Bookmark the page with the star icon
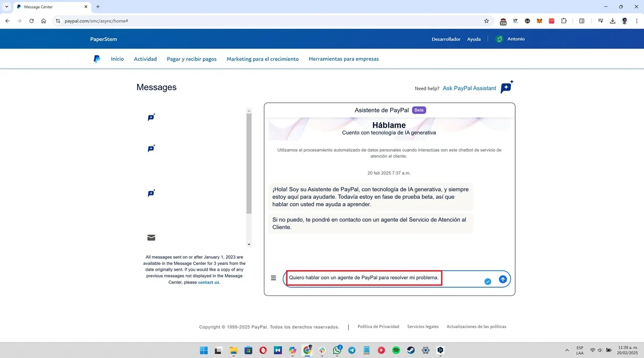Screen dimensions: 644x358 pos(486,21)
